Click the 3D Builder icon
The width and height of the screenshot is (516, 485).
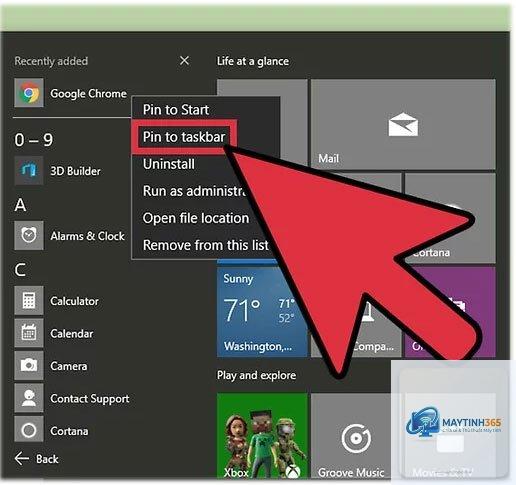(29, 171)
